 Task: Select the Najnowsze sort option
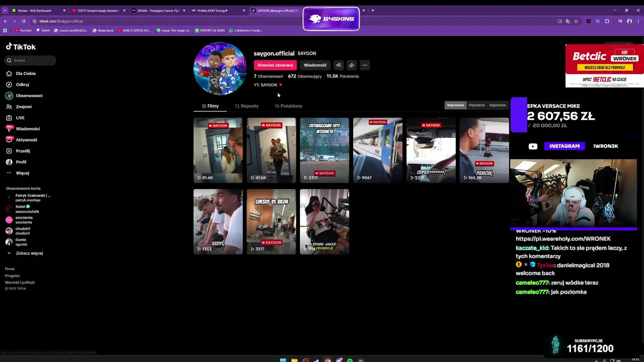coord(455,105)
